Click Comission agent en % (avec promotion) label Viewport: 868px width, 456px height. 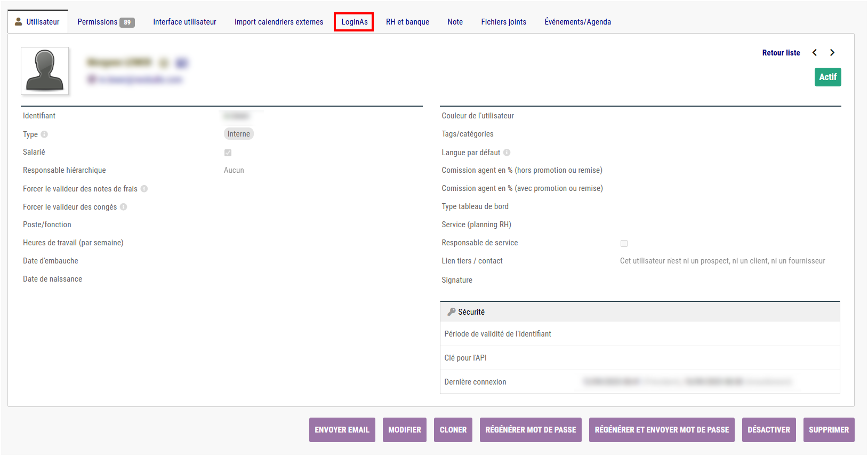pos(522,188)
